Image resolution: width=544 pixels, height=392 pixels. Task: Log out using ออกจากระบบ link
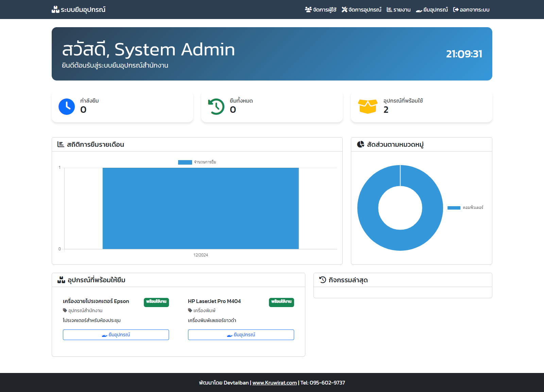(x=471, y=10)
